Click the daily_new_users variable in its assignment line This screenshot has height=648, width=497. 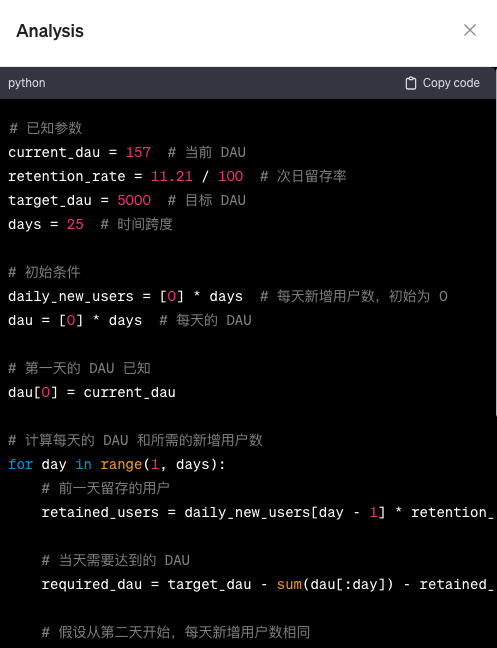coord(71,296)
